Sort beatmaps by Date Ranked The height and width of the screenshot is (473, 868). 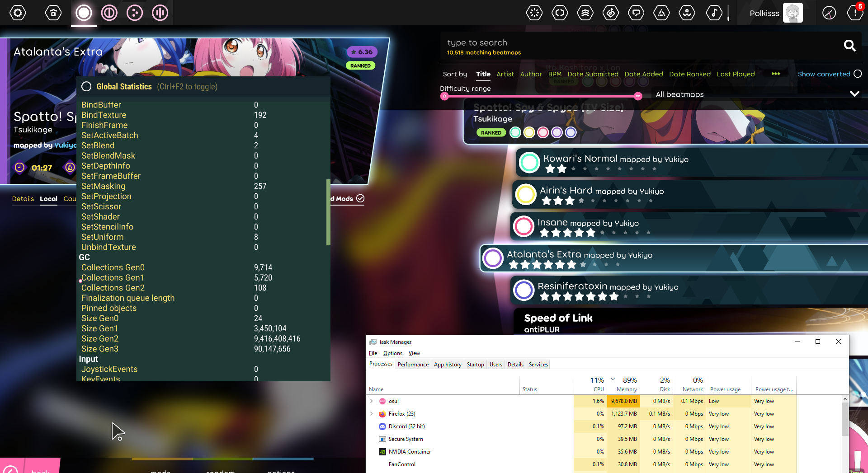690,74
